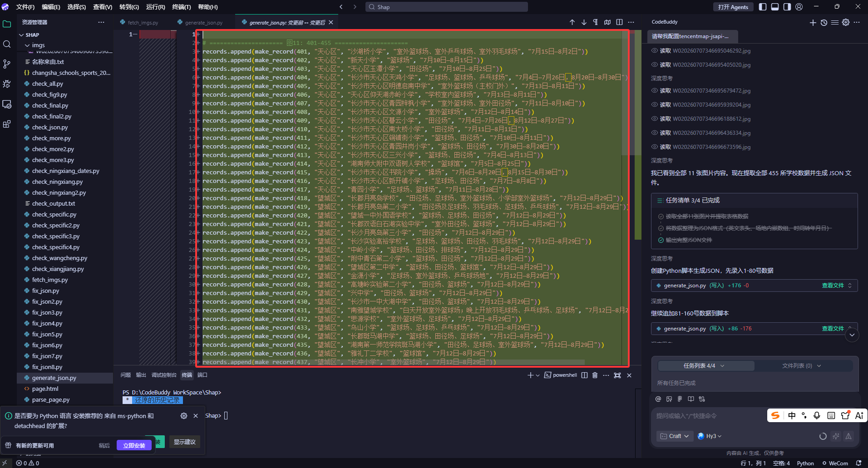Toggle checkmark of 将数据整理为JSON格式 task
Image resolution: width=868 pixels, height=468 pixels.
click(x=661, y=228)
